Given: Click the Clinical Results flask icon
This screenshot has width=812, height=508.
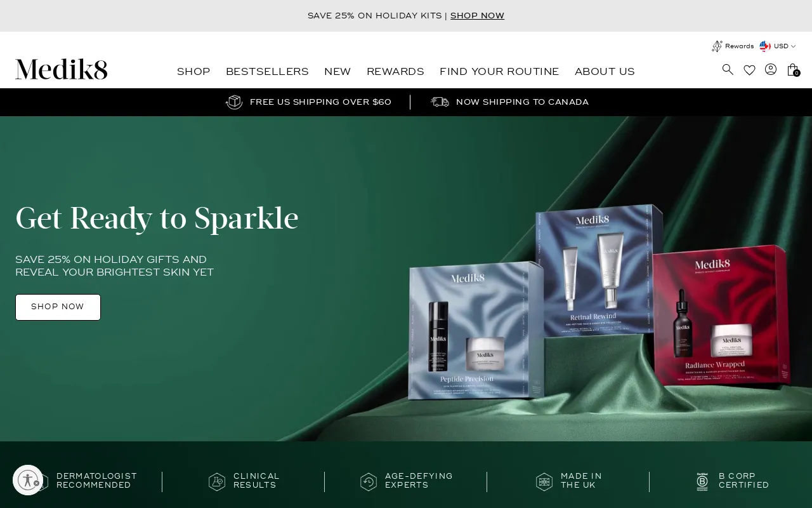Looking at the screenshot, I should click(217, 482).
